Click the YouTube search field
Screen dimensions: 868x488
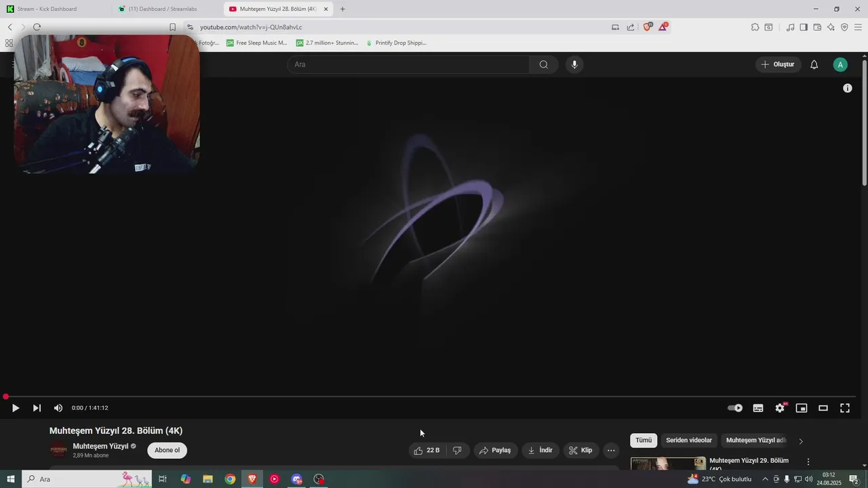coord(408,64)
